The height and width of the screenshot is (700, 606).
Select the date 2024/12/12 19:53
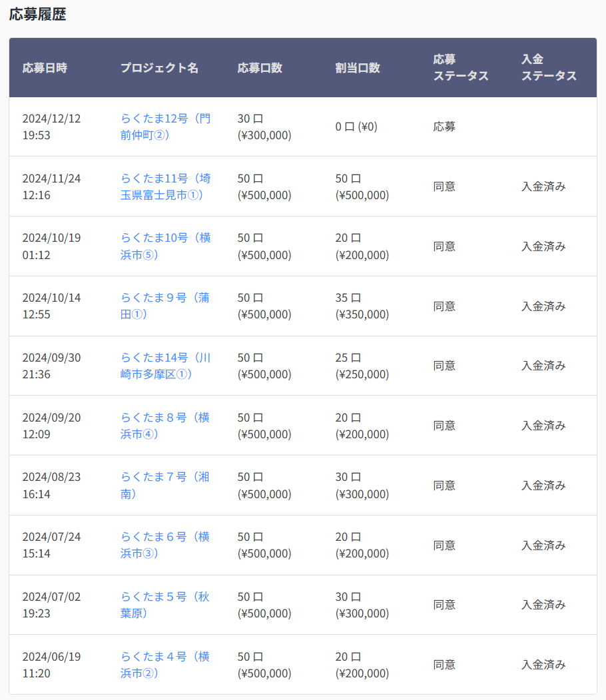tap(52, 127)
